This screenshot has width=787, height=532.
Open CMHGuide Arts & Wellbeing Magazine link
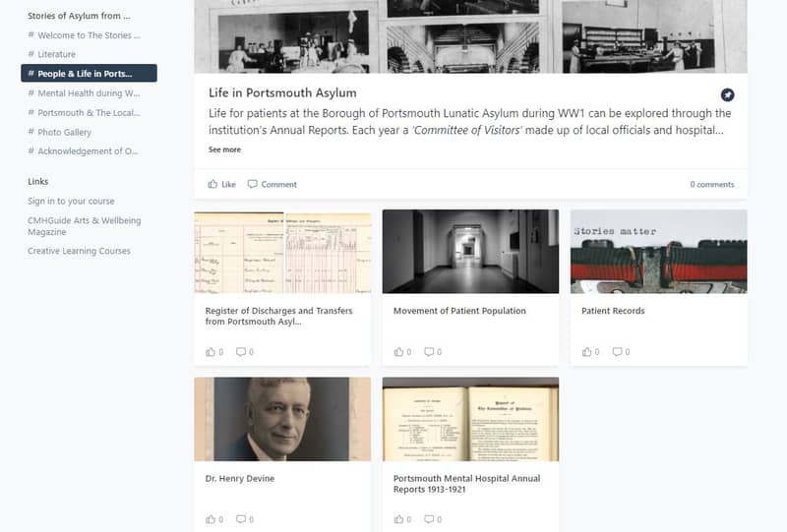(85, 226)
